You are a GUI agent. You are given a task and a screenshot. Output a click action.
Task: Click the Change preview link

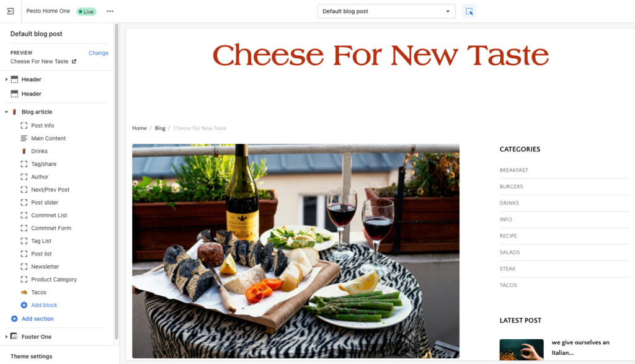coord(99,53)
